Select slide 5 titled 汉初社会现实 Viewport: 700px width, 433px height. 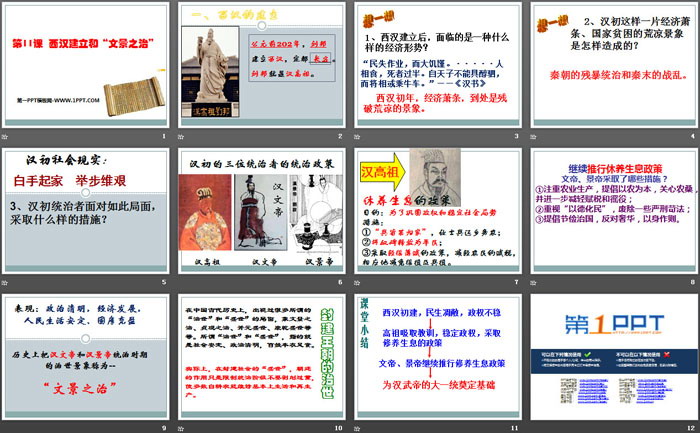(x=86, y=211)
